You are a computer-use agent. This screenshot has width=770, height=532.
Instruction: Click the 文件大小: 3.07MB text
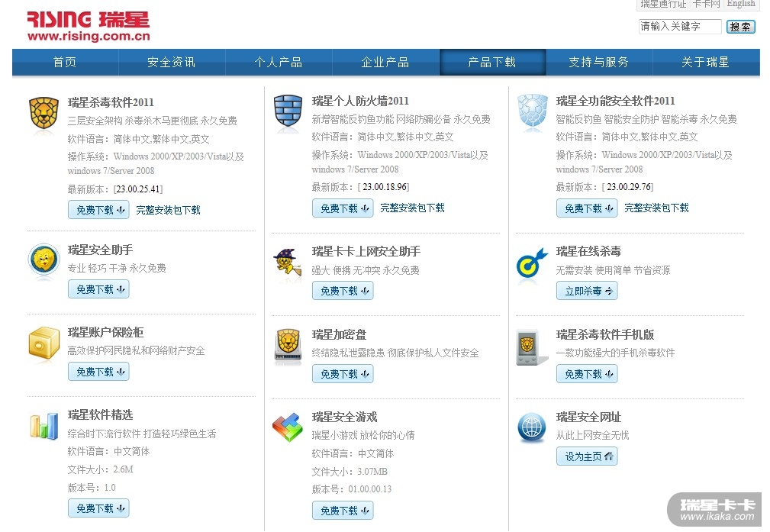coord(350,472)
